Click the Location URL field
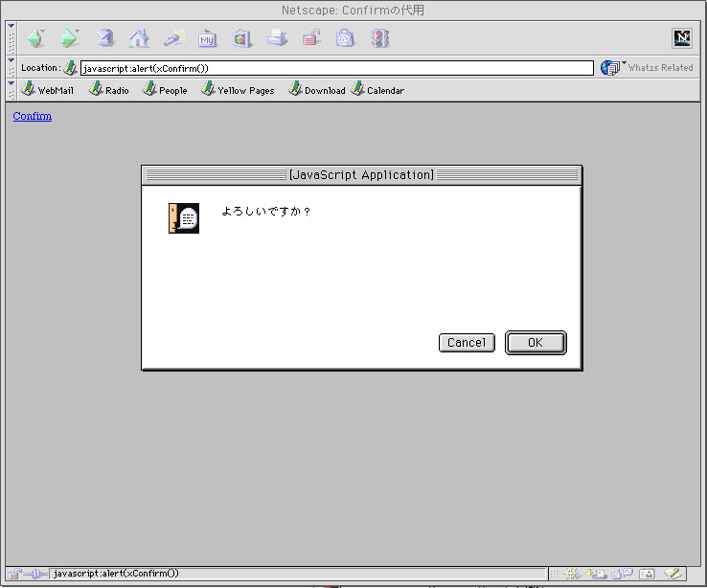This screenshot has height=588, width=707. pyautogui.click(x=337, y=68)
